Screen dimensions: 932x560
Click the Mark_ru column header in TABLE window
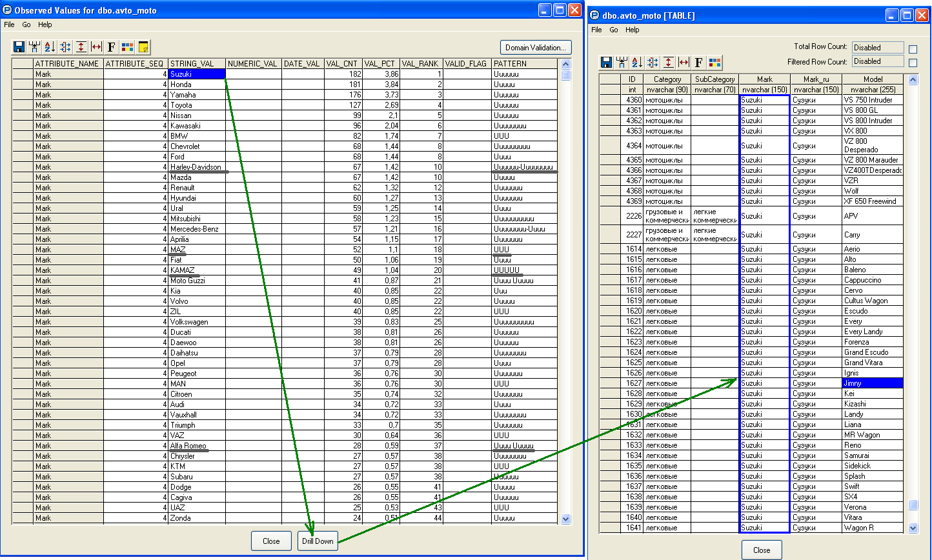[816, 79]
